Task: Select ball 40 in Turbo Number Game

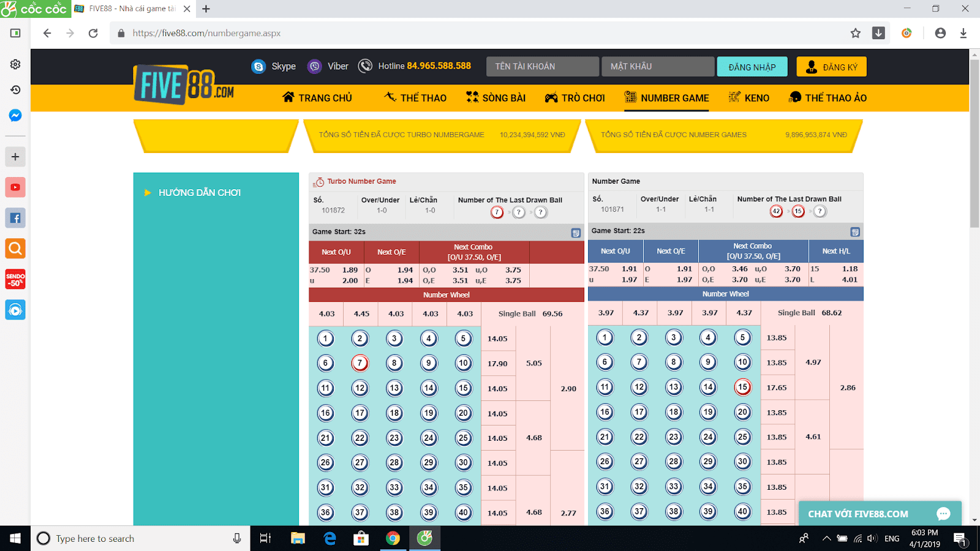Action: [x=463, y=512]
